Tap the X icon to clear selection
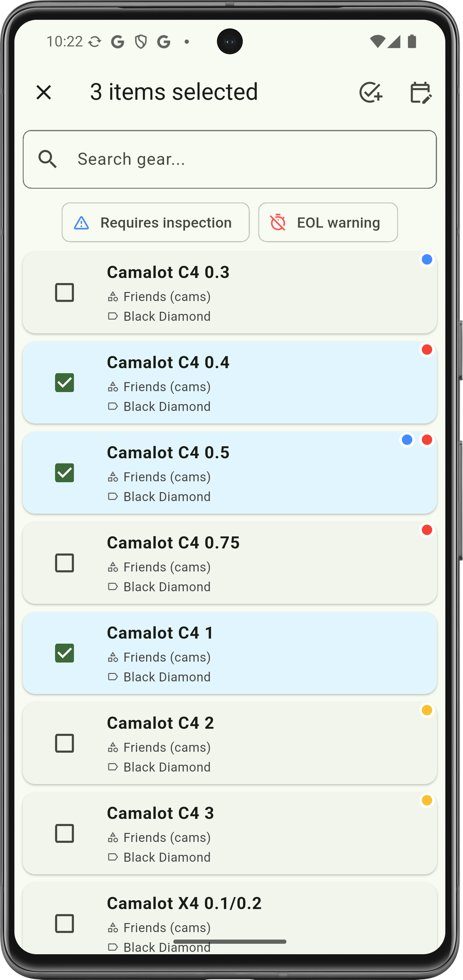Image resolution: width=463 pixels, height=980 pixels. tap(44, 93)
